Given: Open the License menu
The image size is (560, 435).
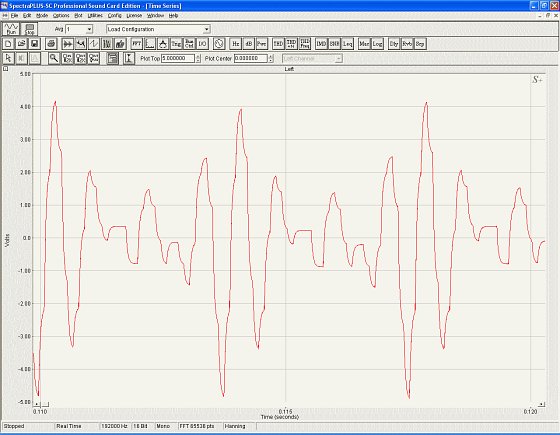Looking at the screenshot, I should 134,16.
